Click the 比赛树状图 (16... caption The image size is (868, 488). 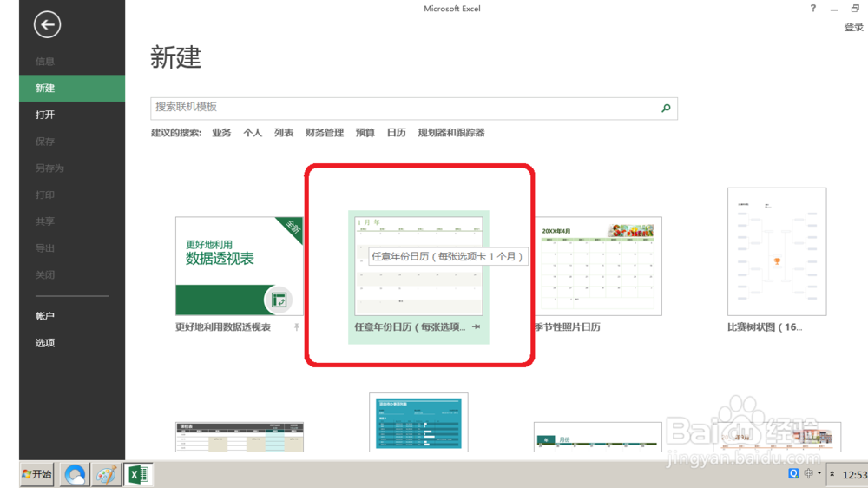click(765, 326)
